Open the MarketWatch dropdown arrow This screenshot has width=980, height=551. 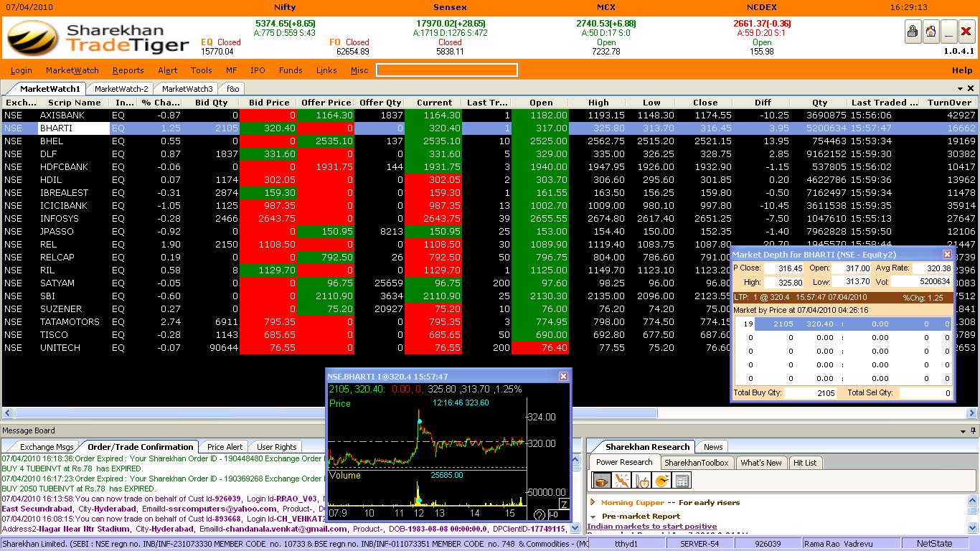tap(961, 88)
